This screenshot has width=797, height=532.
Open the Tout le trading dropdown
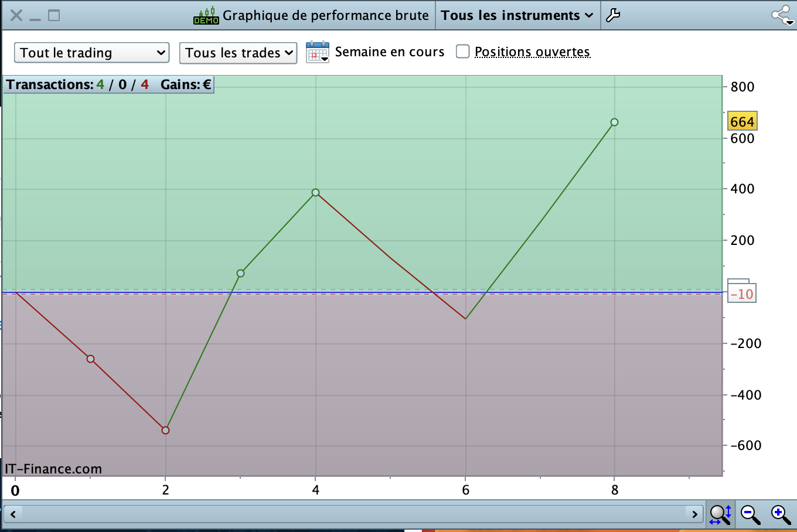tap(92, 53)
